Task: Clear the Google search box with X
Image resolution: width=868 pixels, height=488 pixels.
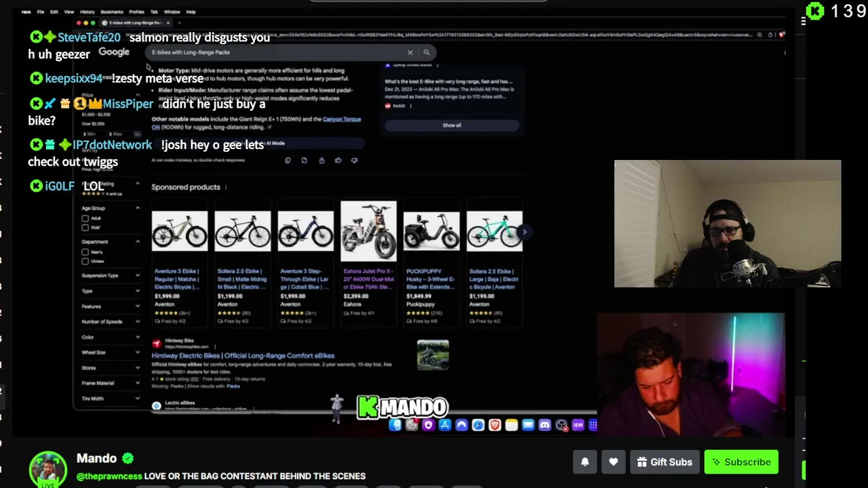Action: point(410,52)
